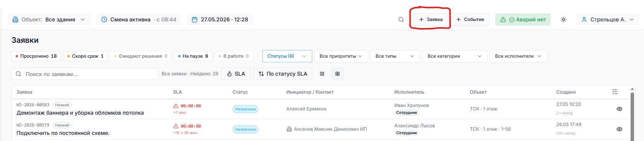Click request number WO-2026-00579
The height and width of the screenshot is (141, 644).
tap(33, 125)
